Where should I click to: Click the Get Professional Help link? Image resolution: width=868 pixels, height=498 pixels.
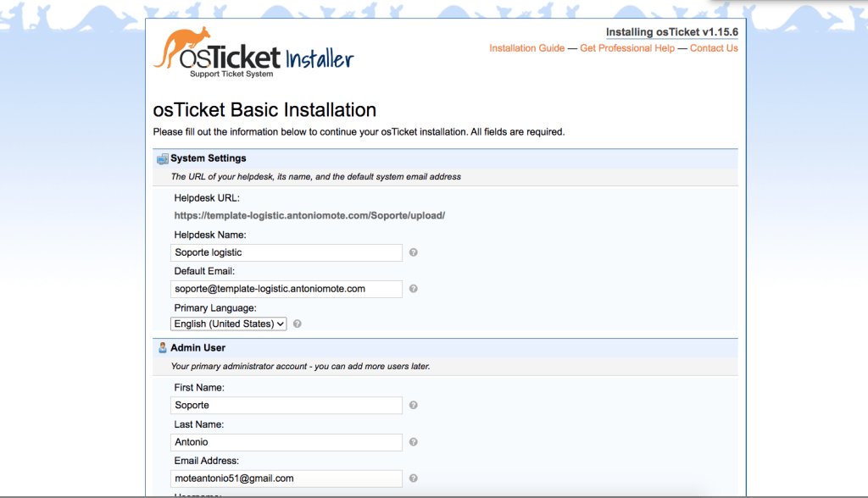(x=627, y=48)
